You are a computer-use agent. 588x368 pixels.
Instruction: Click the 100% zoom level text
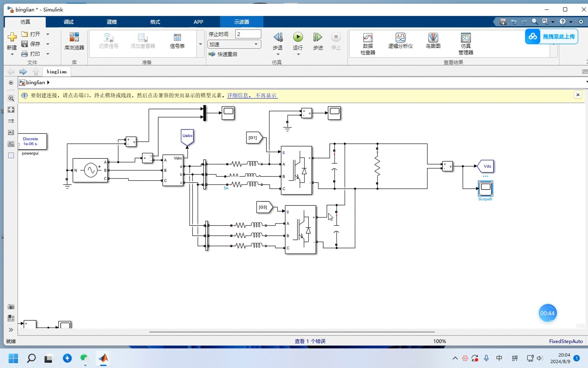tap(440, 341)
